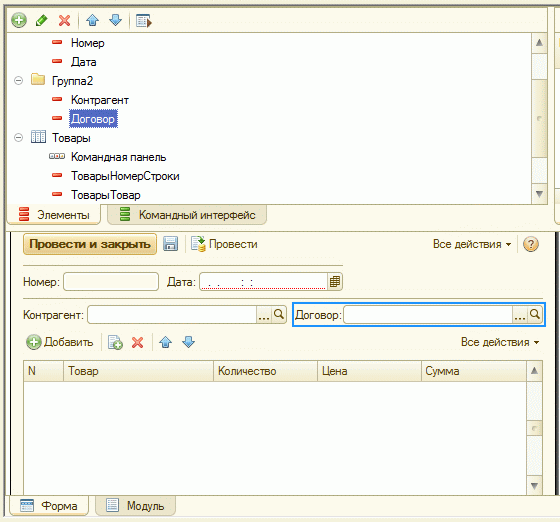Click the floppy disk save icon
The image size is (560, 522).
(x=170, y=244)
